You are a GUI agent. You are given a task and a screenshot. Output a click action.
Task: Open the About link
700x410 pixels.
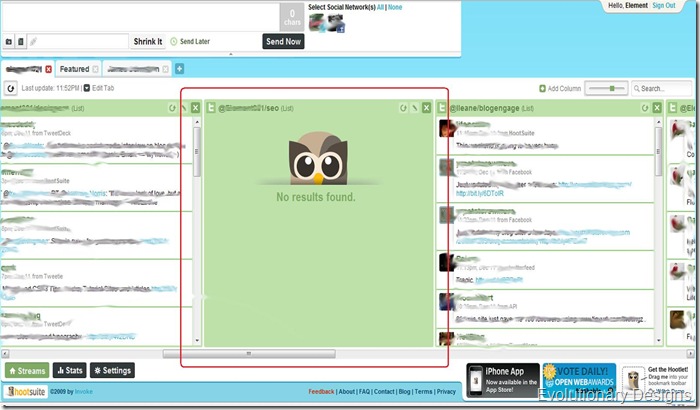point(346,392)
